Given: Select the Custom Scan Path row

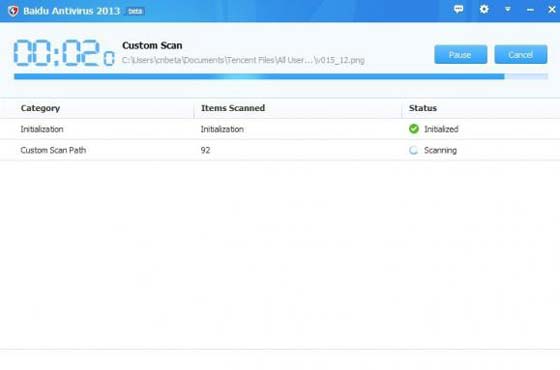Looking at the screenshot, I should pos(280,150).
